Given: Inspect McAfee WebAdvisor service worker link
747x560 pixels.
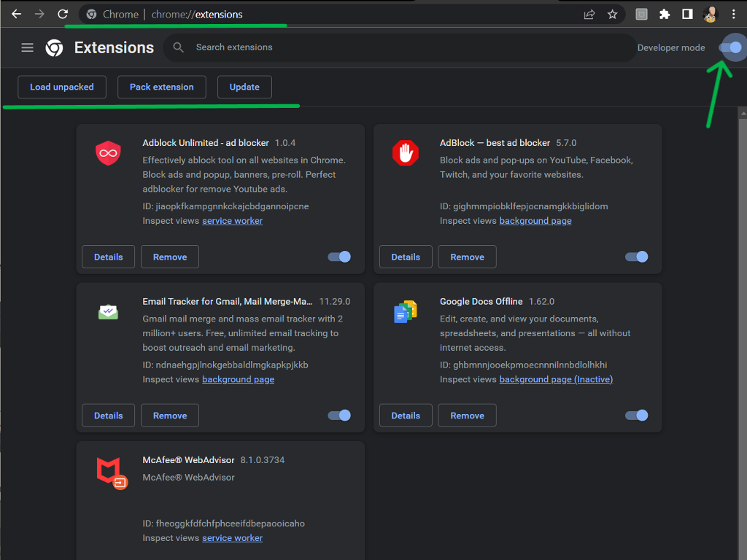Looking at the screenshot, I should click(232, 537).
